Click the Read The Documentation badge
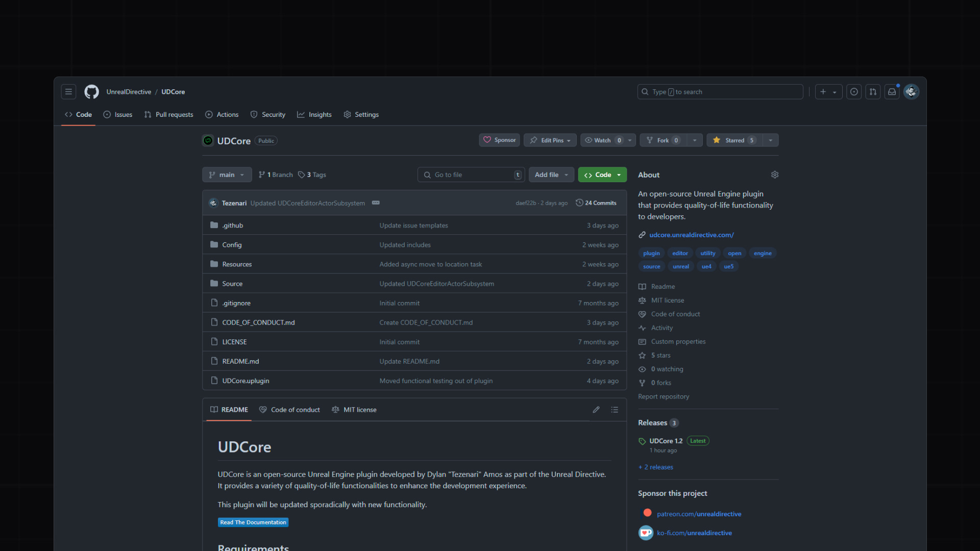This screenshot has height=551, width=980. pos(253,522)
